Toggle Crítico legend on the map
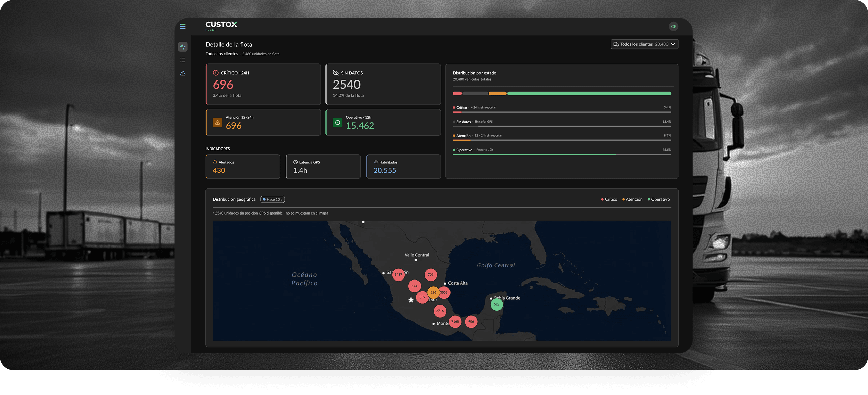 click(609, 199)
